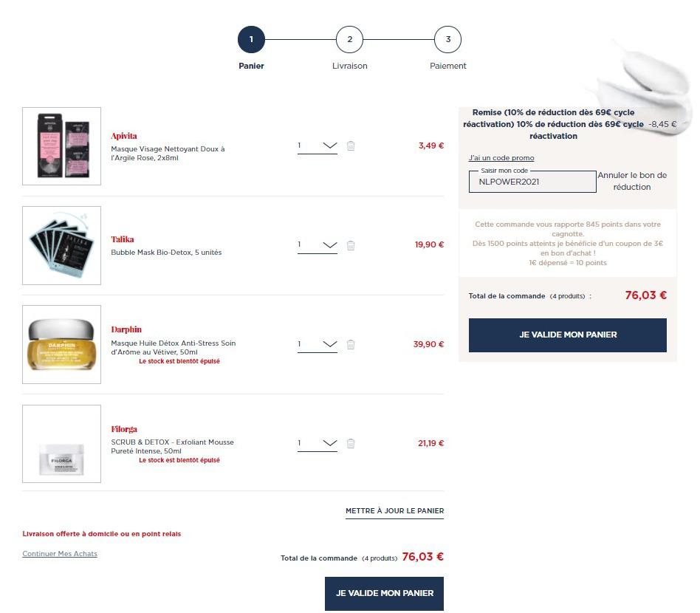Follow the Continuer Mes Achats link
The width and height of the screenshot is (700, 613).
click(60, 554)
